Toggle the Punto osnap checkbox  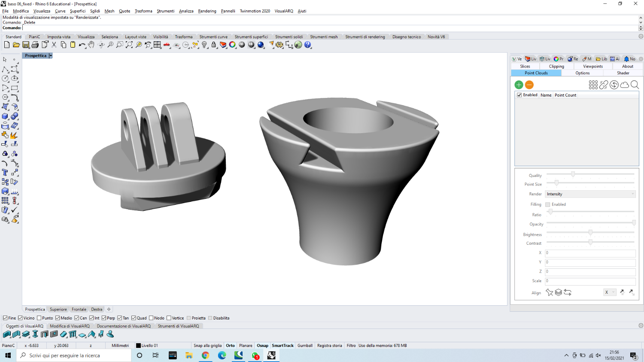coord(39,318)
